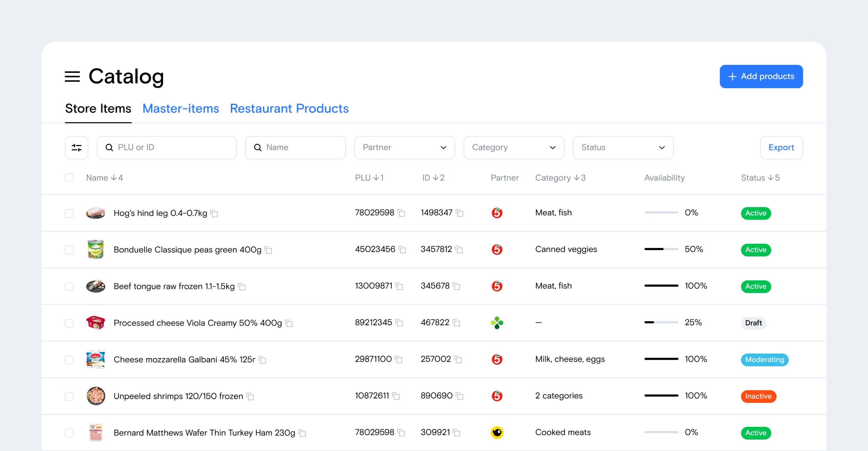This screenshot has width=868, height=451.
Task: Click the green clover partner logo
Action: click(497, 323)
